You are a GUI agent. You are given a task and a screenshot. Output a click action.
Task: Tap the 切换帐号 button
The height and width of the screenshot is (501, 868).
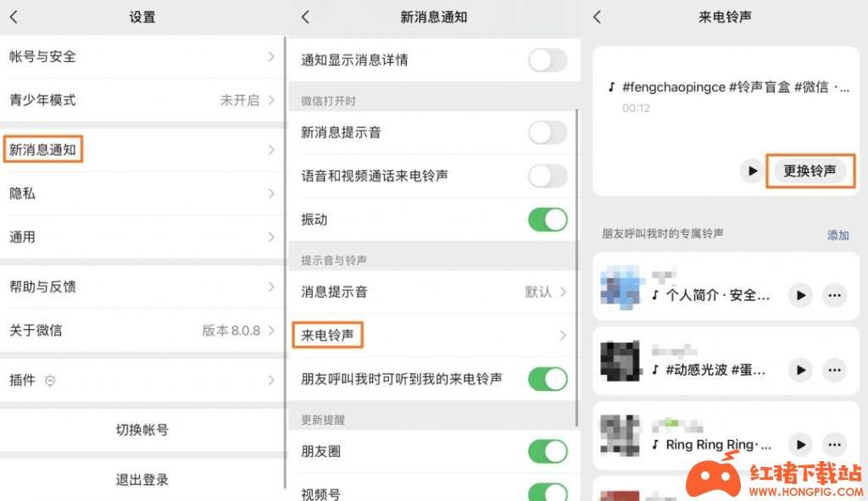142,430
